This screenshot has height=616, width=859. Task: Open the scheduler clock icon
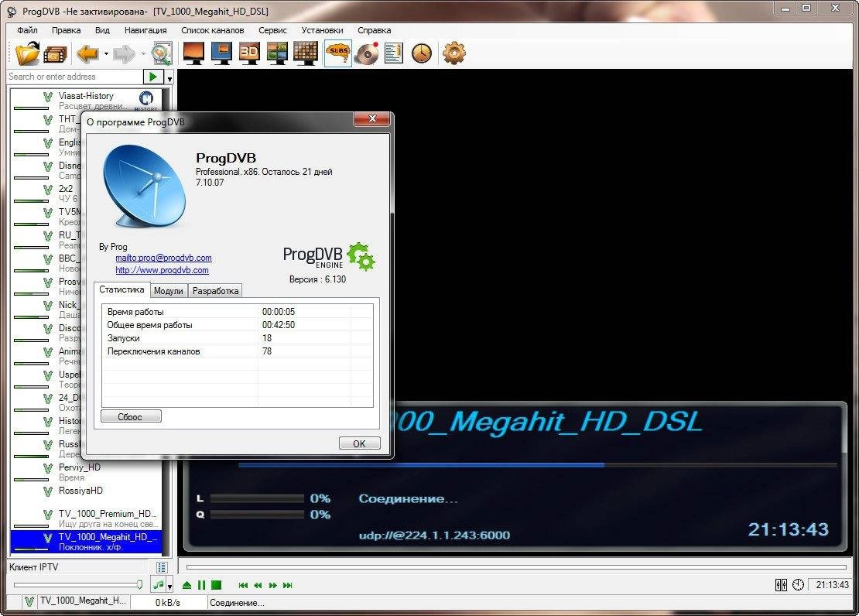[x=422, y=53]
